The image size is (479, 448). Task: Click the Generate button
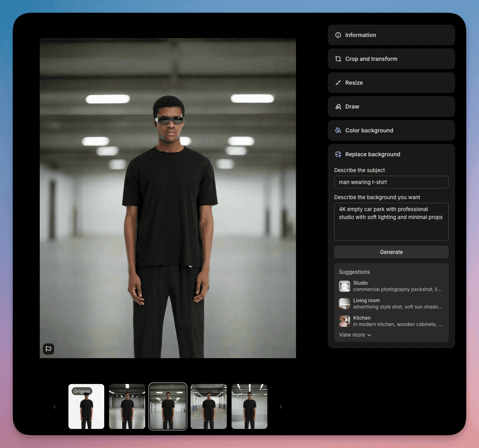click(x=391, y=252)
